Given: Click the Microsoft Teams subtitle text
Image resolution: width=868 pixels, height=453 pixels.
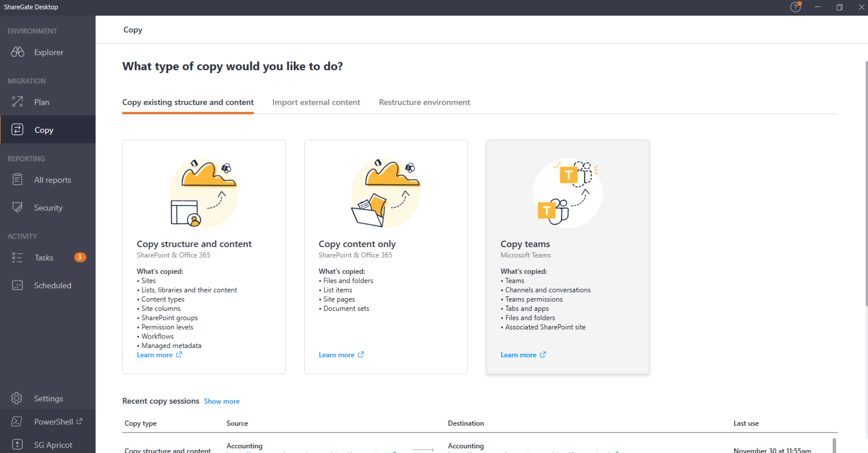Looking at the screenshot, I should pyautogui.click(x=526, y=255).
